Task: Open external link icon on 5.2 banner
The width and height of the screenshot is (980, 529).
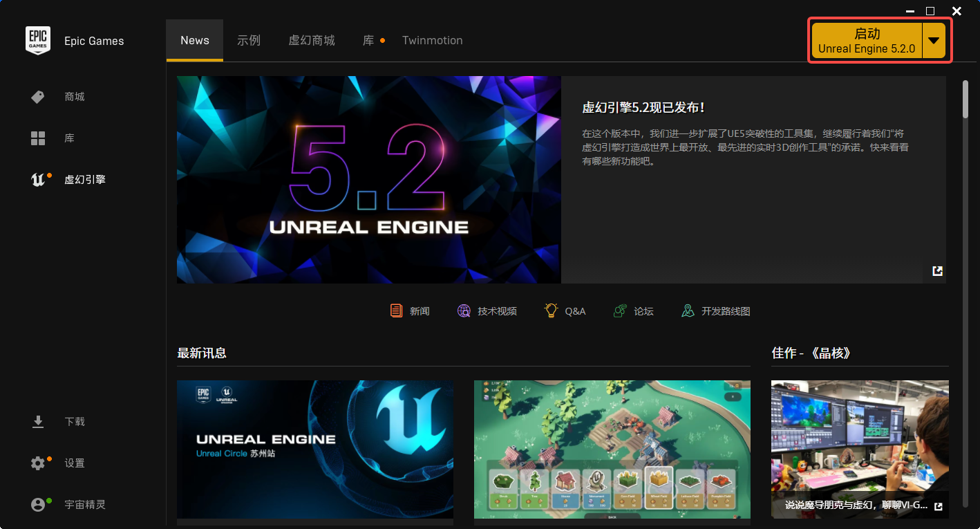Action: 937,271
